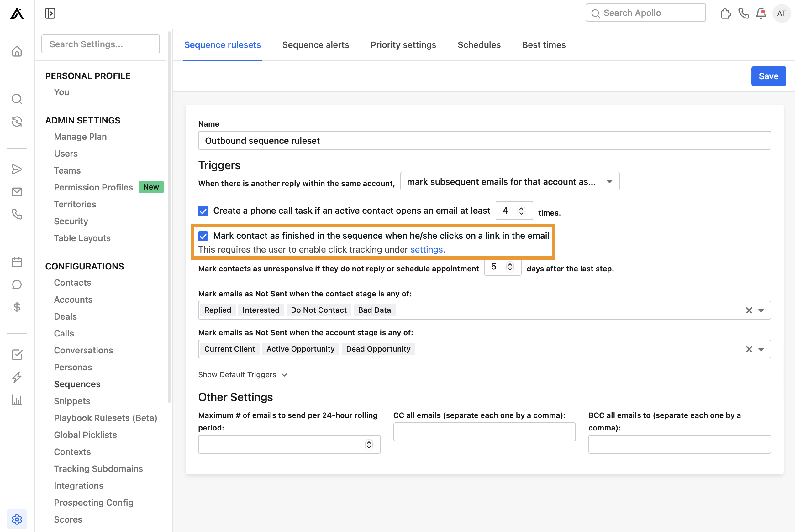Open the Emails envelope icon in left rail
This screenshot has height=532, width=795.
[x=17, y=192]
